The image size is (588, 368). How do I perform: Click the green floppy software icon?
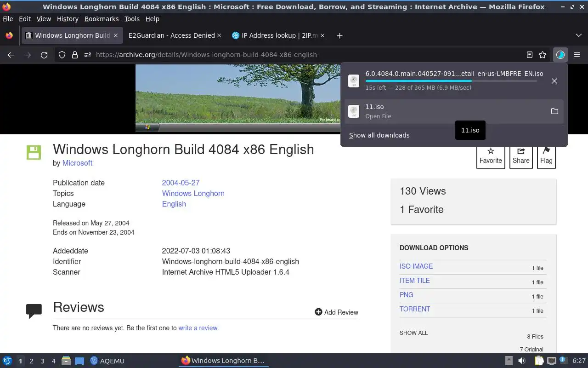coord(34,152)
